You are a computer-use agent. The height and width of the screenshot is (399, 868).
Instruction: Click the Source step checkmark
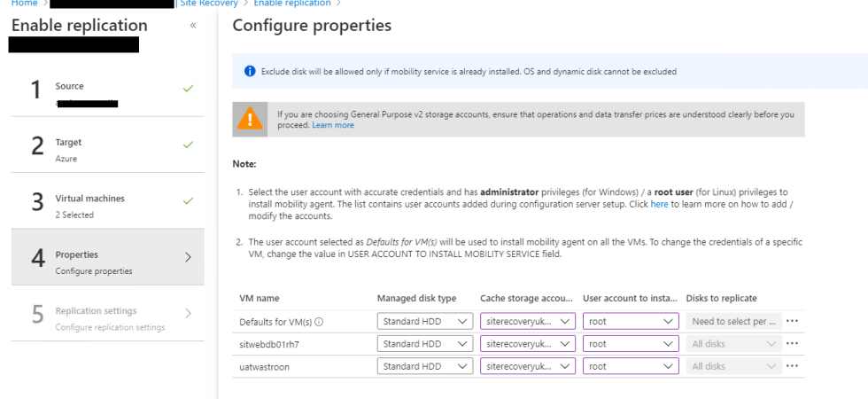coord(188,88)
